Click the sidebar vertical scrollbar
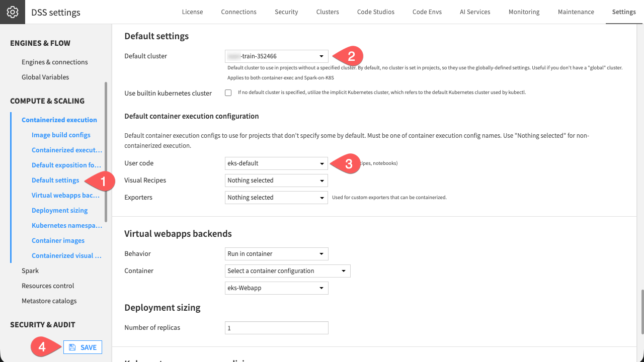Viewport: 644px width, 362px height. pos(106,152)
